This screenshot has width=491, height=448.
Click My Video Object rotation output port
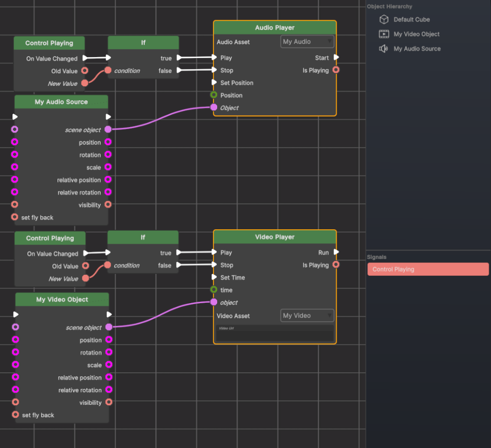pyautogui.click(x=109, y=352)
